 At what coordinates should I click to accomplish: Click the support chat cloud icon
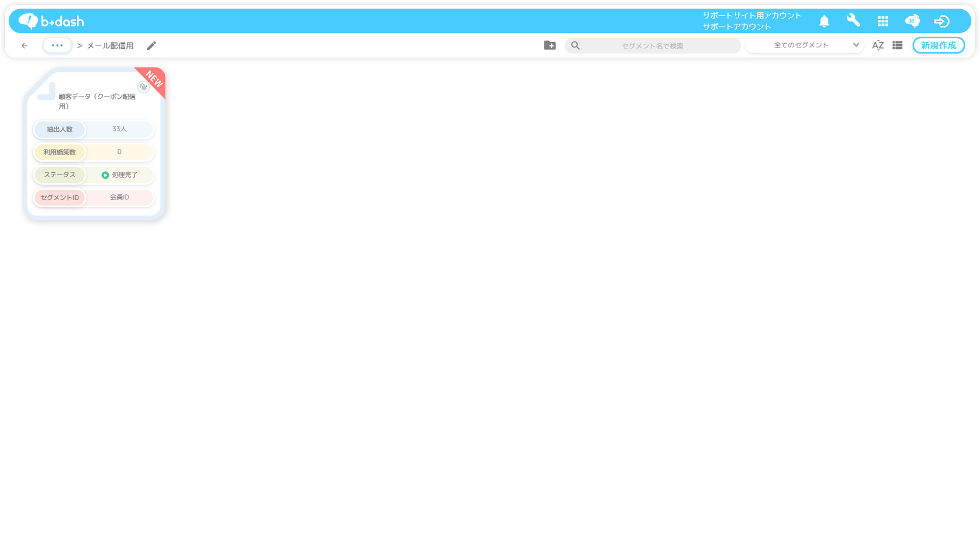pos(912,21)
